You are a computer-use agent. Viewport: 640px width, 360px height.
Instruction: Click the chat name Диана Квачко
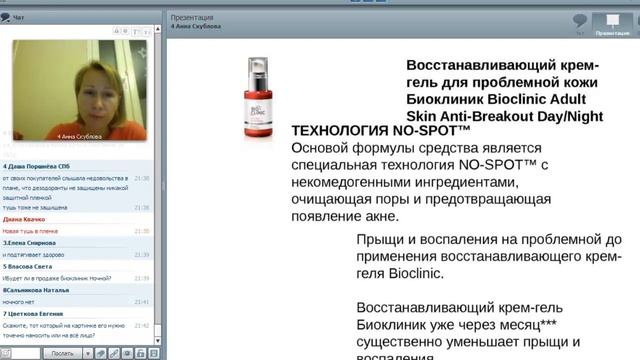[24, 220]
